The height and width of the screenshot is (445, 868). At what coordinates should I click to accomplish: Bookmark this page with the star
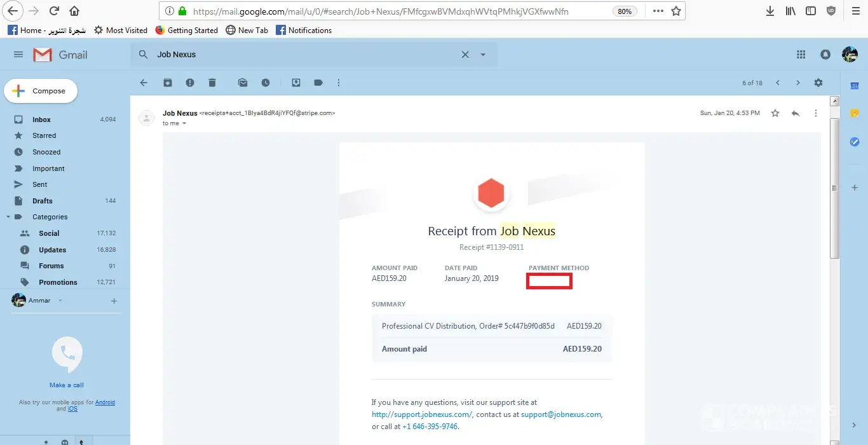pyautogui.click(x=676, y=11)
